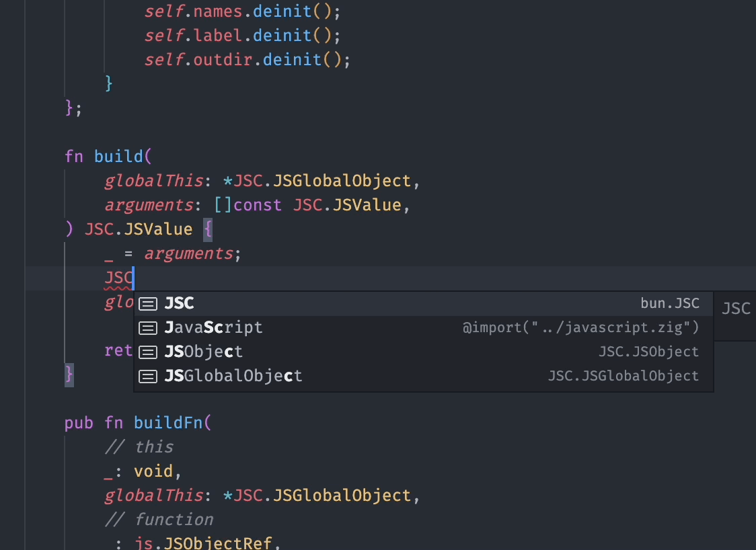Click the @import("../javascript.zig") detail text
The height and width of the screenshot is (550, 756).
(580, 328)
